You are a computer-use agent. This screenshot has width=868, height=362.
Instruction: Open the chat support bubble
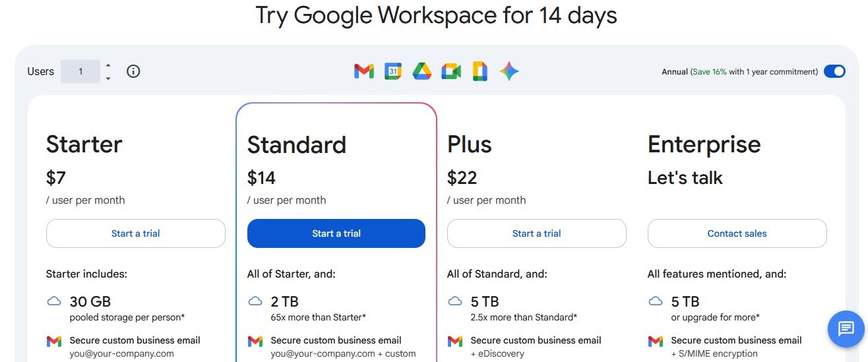pos(846,328)
